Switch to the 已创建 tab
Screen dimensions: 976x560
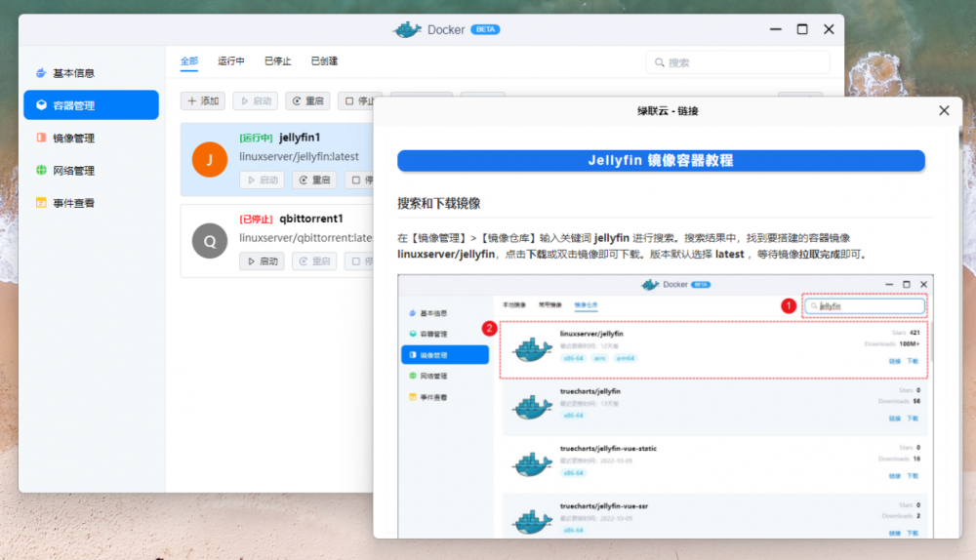point(324,61)
